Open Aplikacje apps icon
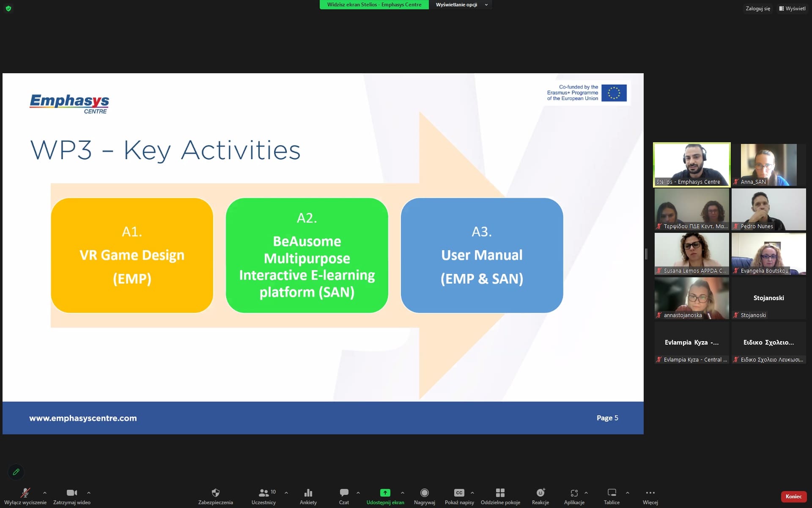812x508 pixels. tap(574, 493)
